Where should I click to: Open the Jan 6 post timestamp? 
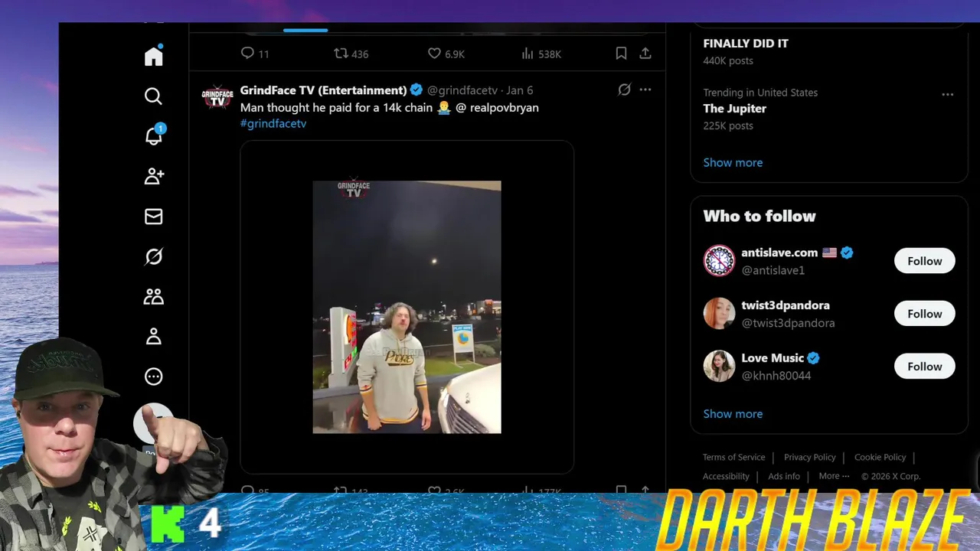click(x=519, y=90)
